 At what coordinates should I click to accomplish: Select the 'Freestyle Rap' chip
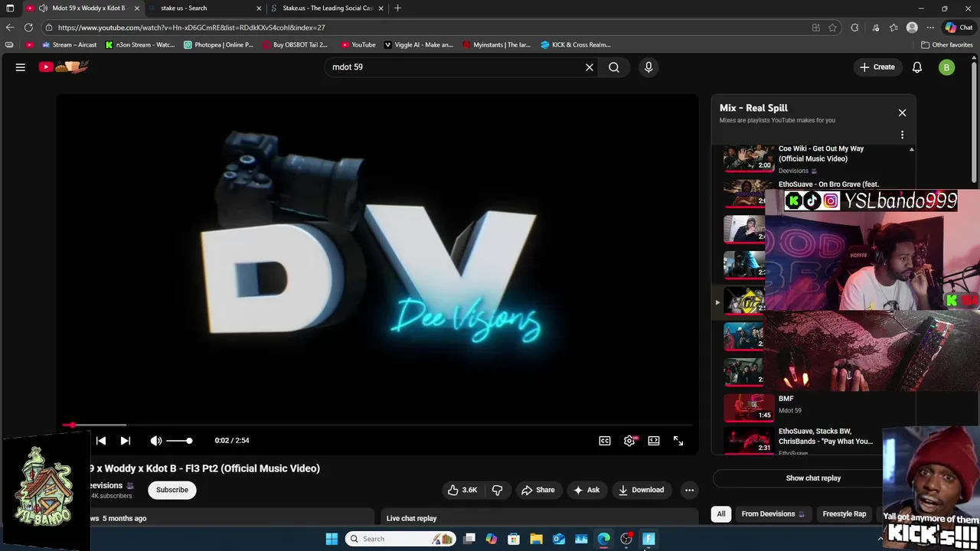pyautogui.click(x=844, y=514)
